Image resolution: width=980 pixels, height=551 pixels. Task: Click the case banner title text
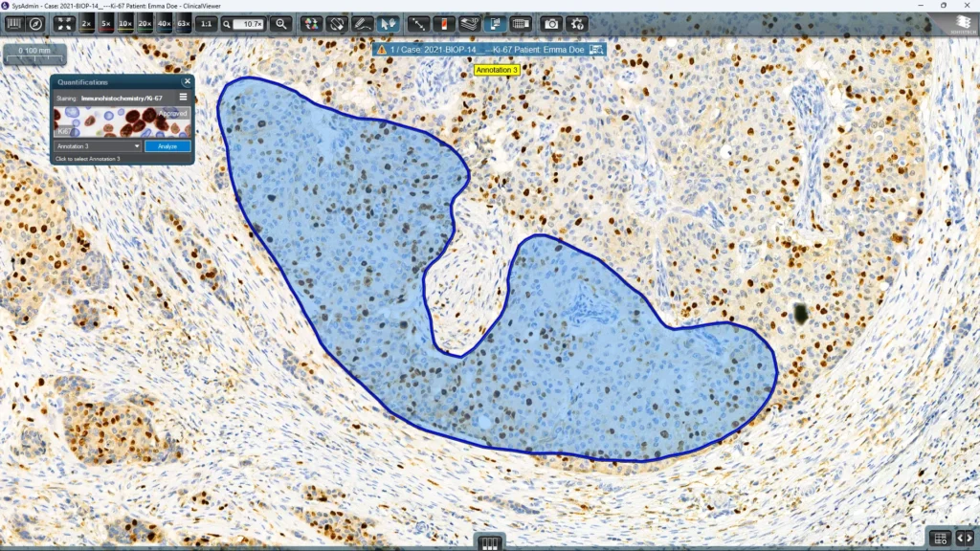pos(487,50)
